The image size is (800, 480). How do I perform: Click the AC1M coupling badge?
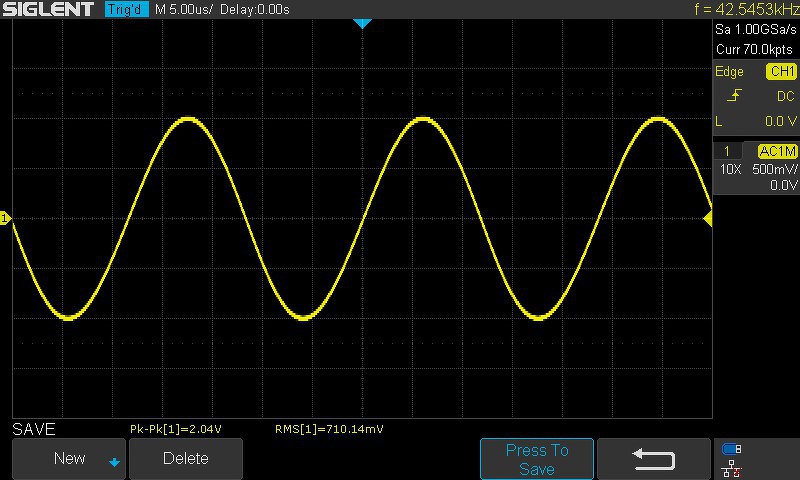(777, 151)
